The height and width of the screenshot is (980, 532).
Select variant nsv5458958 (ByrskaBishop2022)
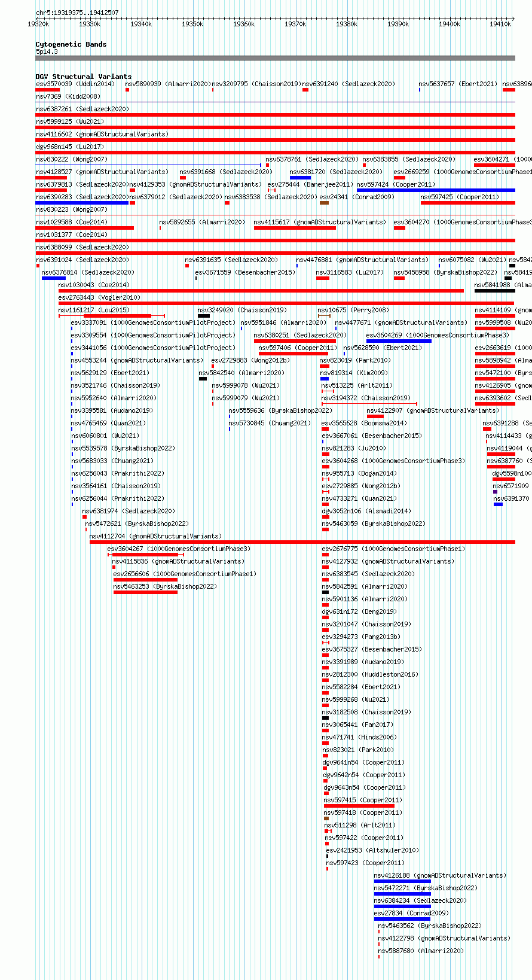445,272
